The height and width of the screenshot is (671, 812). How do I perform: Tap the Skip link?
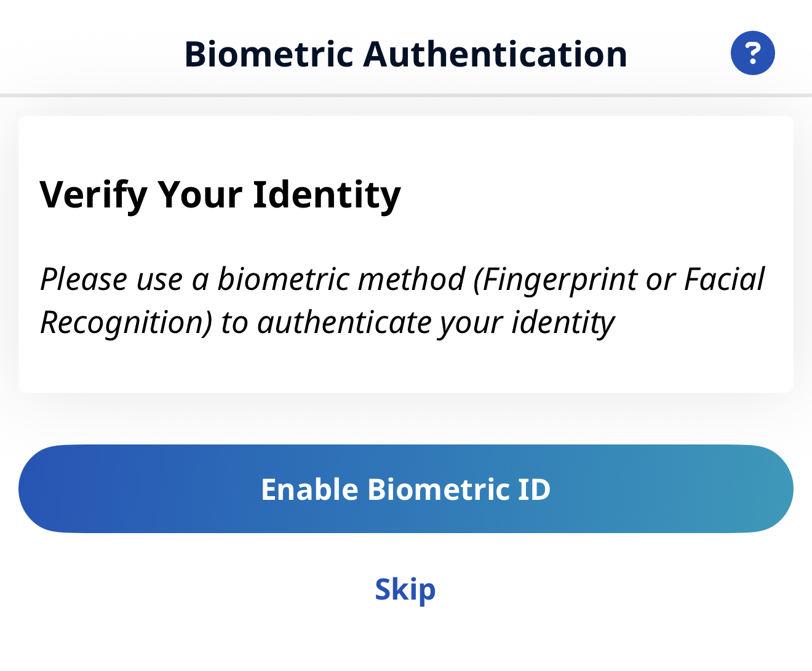point(405,589)
